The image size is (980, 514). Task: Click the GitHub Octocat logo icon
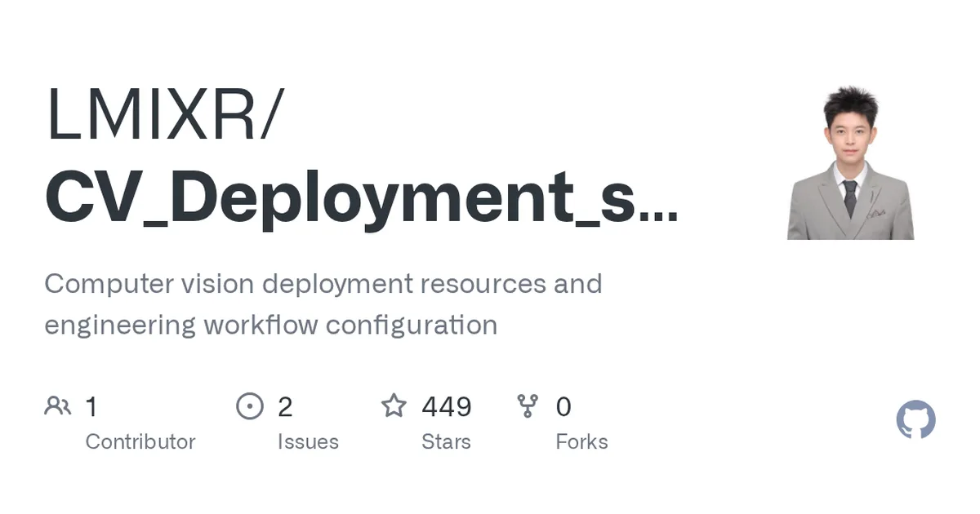915,420
